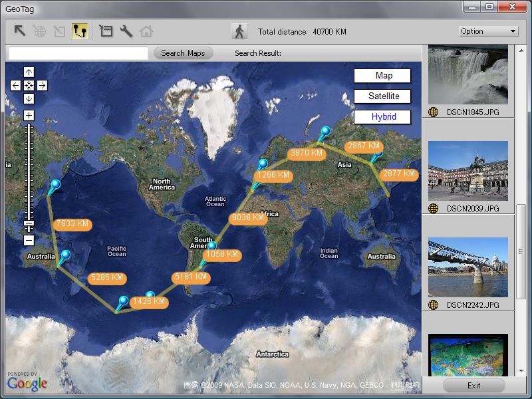Pan the map up
This screenshot has height=399, width=532.
pos(29,72)
